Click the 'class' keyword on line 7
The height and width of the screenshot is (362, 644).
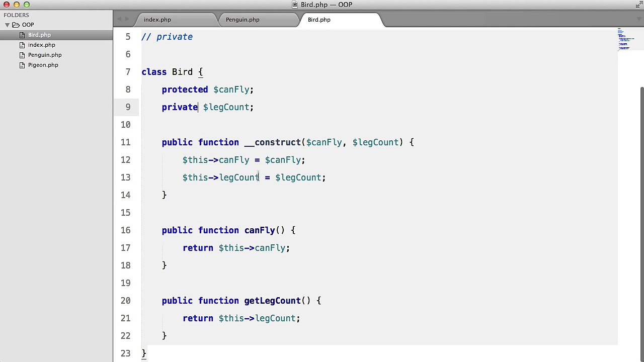pyautogui.click(x=154, y=72)
